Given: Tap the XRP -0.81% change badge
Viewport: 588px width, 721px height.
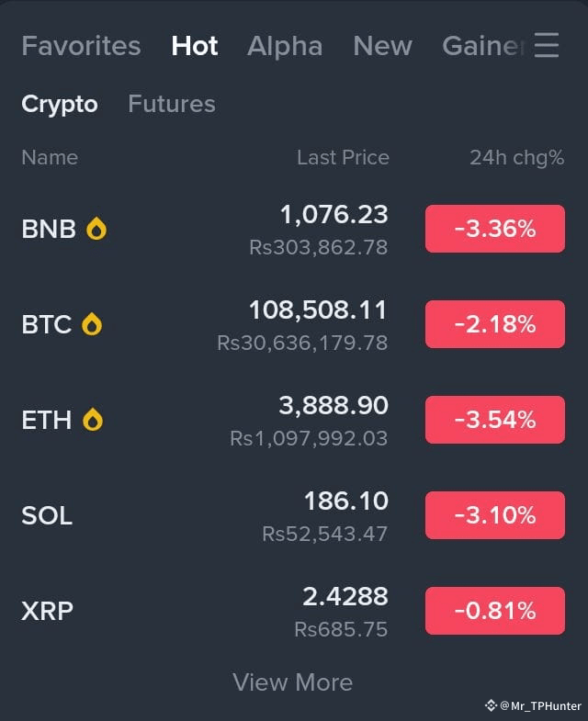Looking at the screenshot, I should pos(495,611).
